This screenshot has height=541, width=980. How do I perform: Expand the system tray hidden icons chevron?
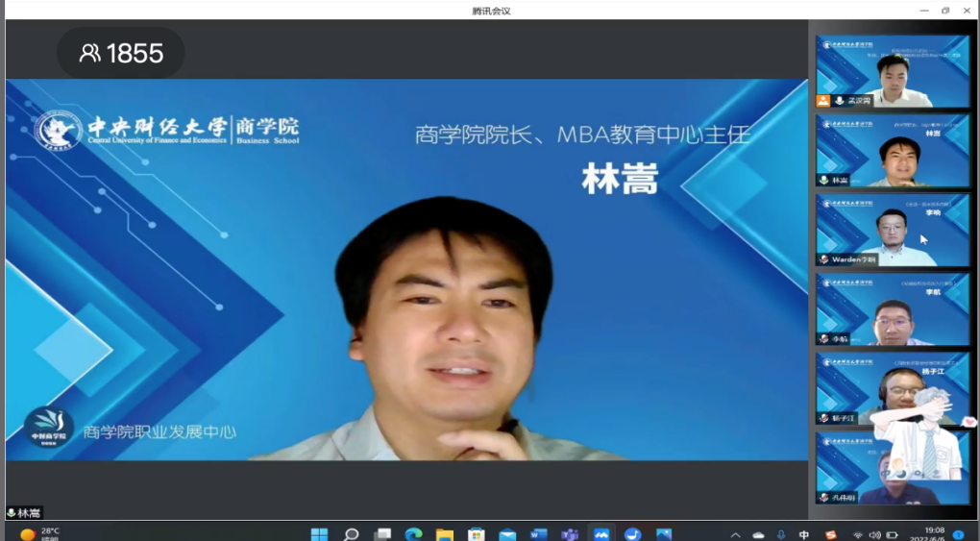[x=735, y=534]
